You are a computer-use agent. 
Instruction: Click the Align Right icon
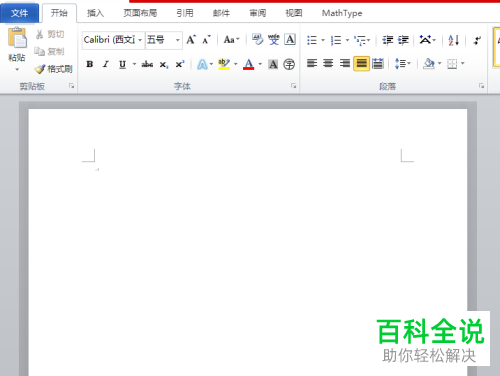pyautogui.click(x=345, y=63)
